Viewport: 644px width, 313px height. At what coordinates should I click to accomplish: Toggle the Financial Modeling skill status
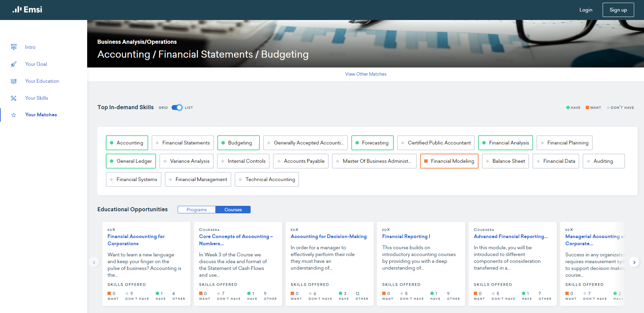click(449, 161)
